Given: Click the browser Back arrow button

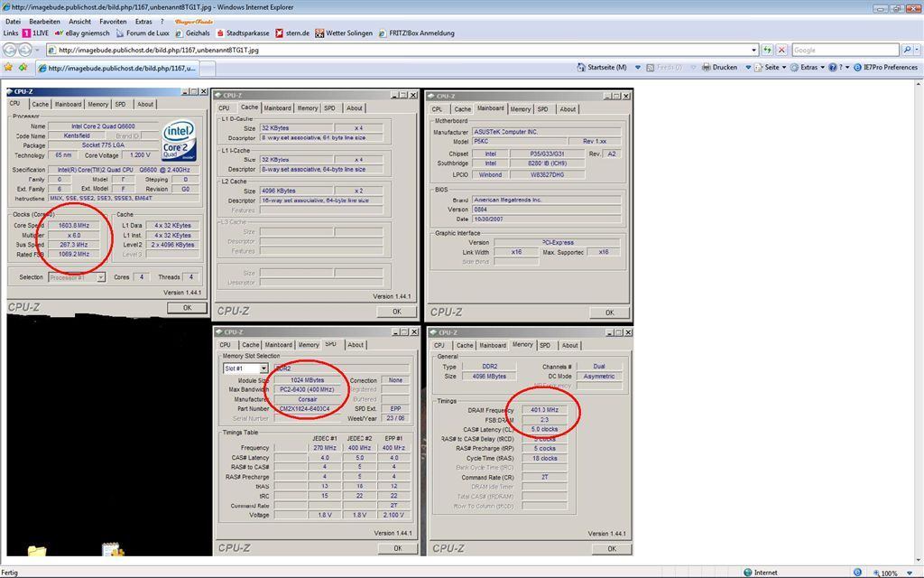Looking at the screenshot, I should click(10, 51).
